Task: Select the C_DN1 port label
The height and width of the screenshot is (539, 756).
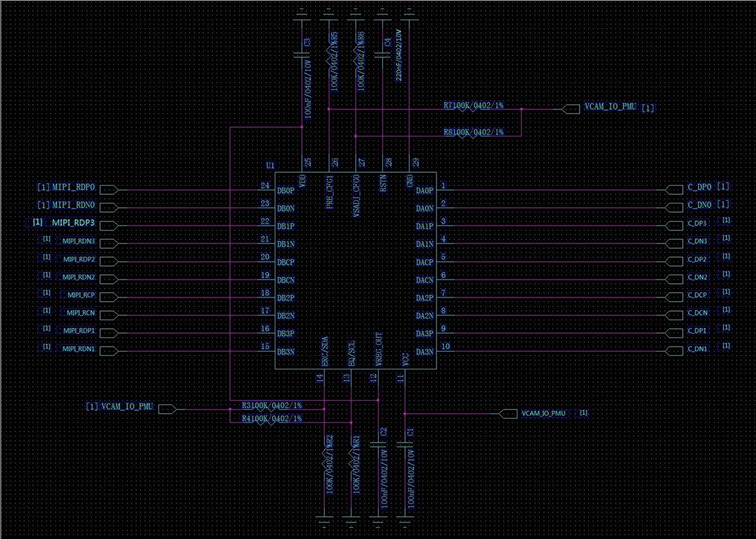Action: pos(698,348)
